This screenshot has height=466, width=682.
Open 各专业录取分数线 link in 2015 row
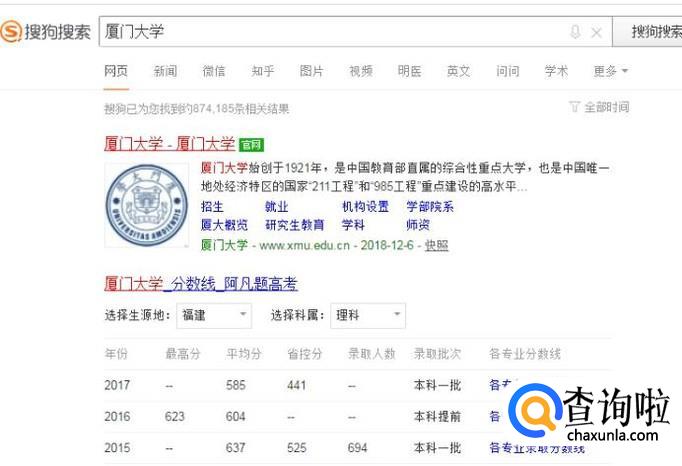[537, 448]
